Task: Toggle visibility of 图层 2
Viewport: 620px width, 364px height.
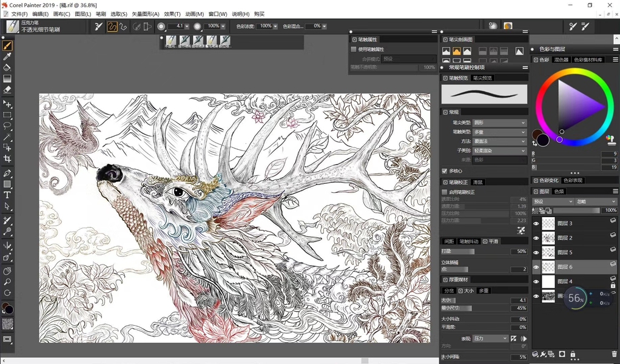Action: pos(536,238)
